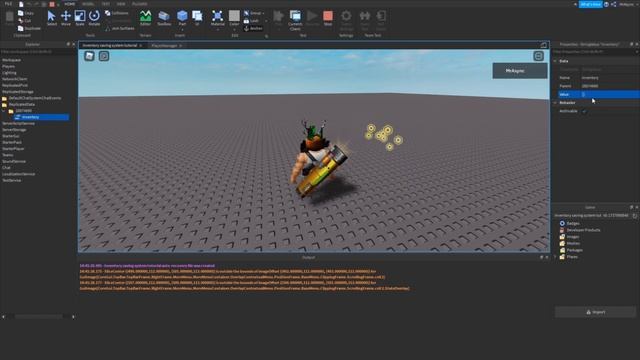Click the share icon in title bar
The width and height of the screenshot is (640, 360).
point(613,4)
